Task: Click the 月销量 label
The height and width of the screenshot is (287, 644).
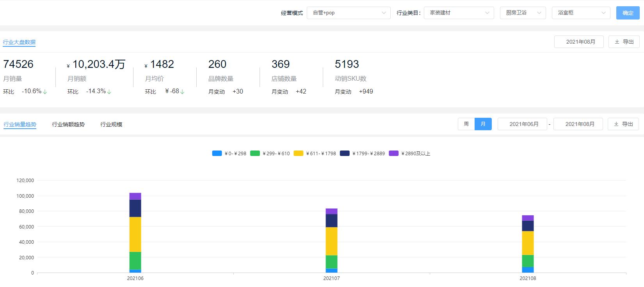Action: (x=12, y=79)
